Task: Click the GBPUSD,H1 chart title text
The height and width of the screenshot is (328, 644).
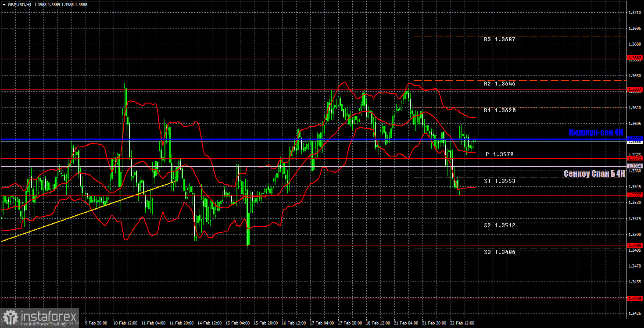Action: point(19,4)
